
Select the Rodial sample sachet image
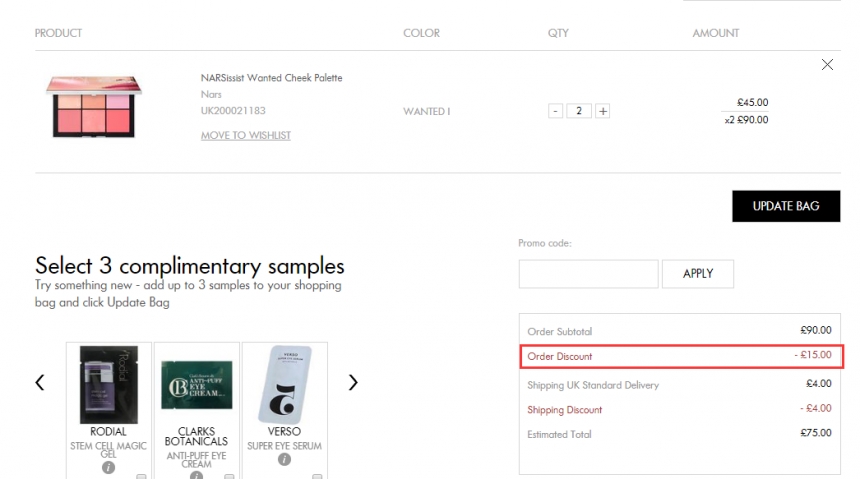pos(108,385)
